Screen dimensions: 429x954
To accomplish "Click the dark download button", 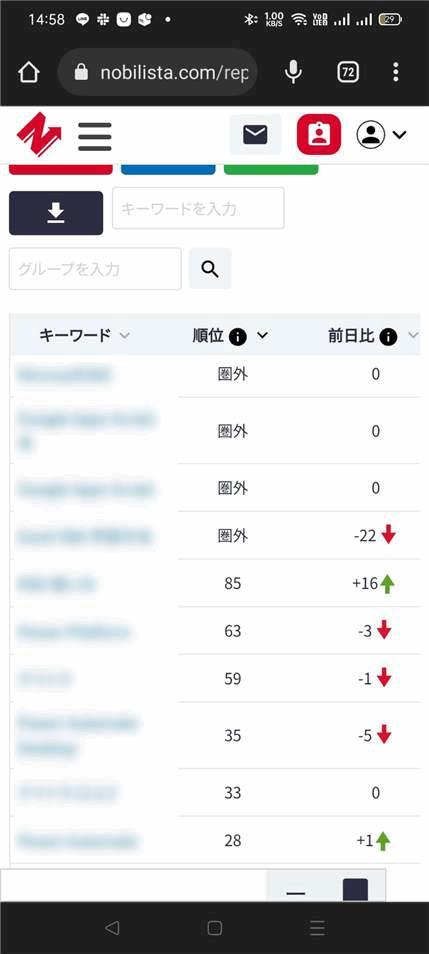I will [56, 213].
